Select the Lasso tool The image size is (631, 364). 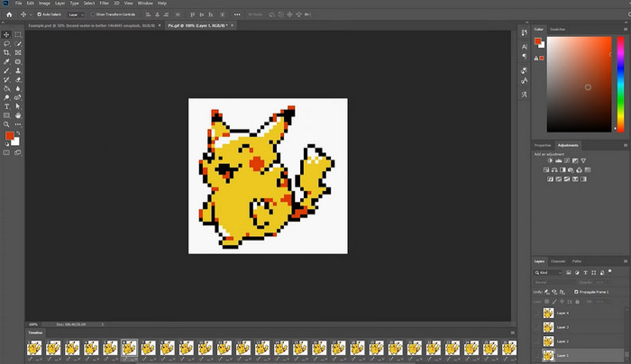point(6,43)
